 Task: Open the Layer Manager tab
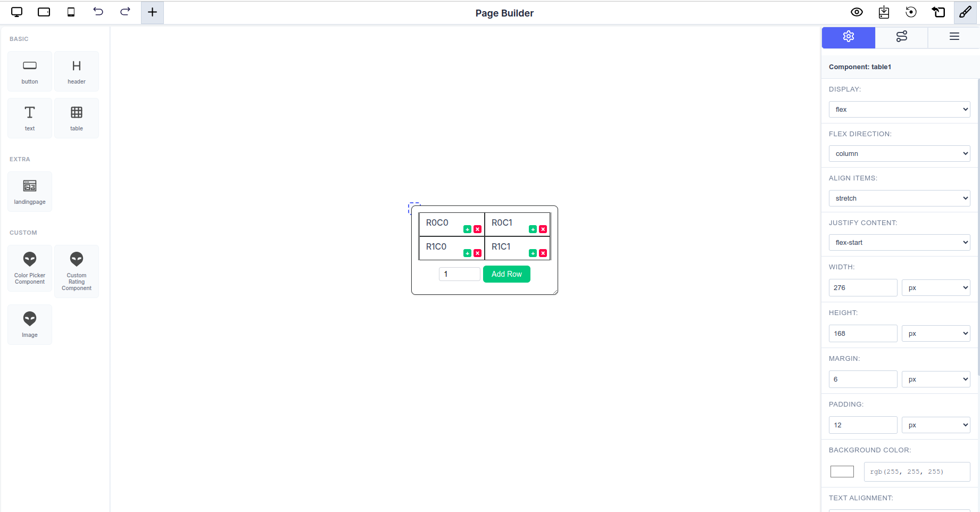click(954, 37)
